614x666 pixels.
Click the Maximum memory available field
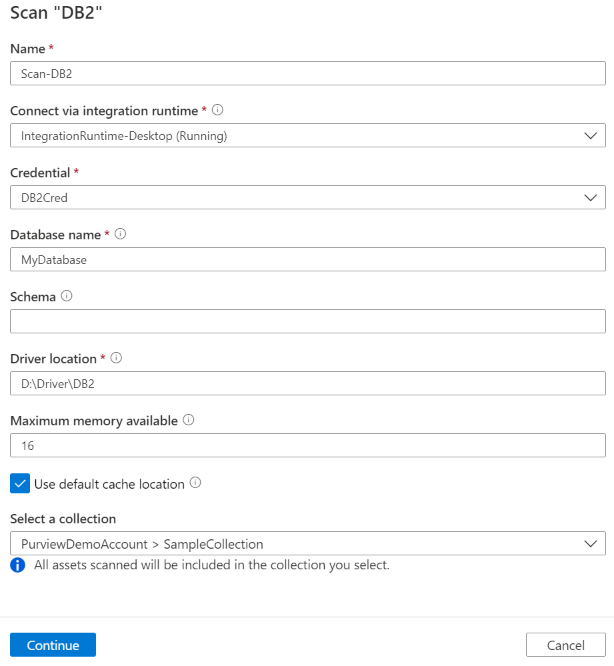307,446
